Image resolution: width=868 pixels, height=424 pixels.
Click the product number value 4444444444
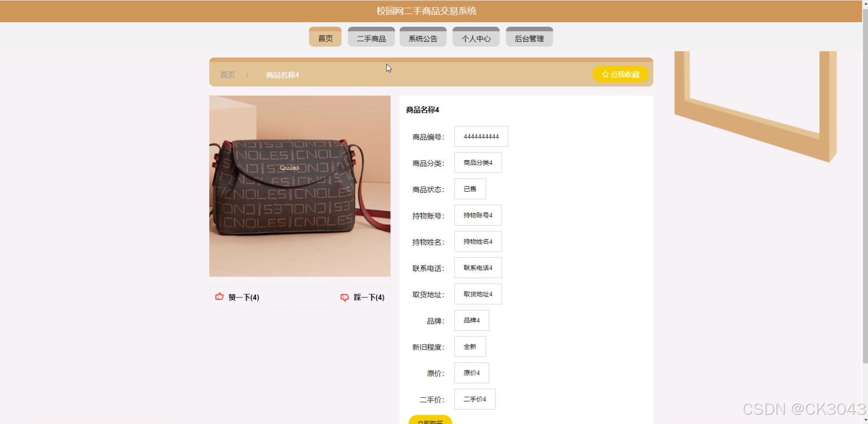481,136
